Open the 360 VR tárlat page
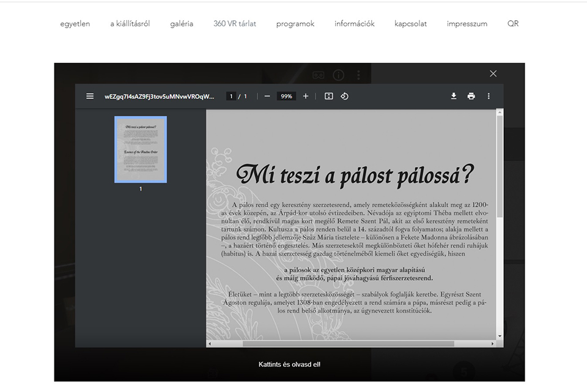The width and height of the screenshot is (587, 392). [x=235, y=24]
